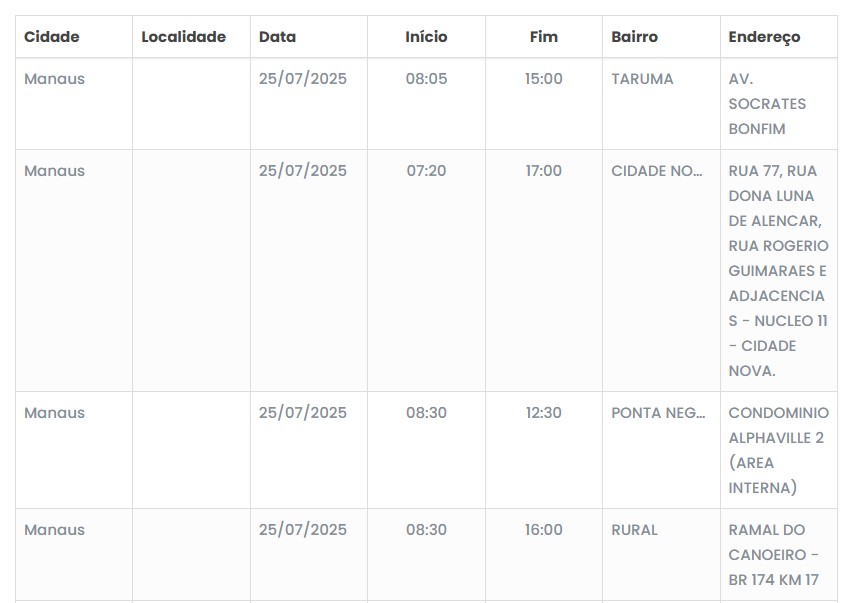Click the 12:30 end time cell
Image resolution: width=846 pixels, height=603 pixels.
coord(544,413)
